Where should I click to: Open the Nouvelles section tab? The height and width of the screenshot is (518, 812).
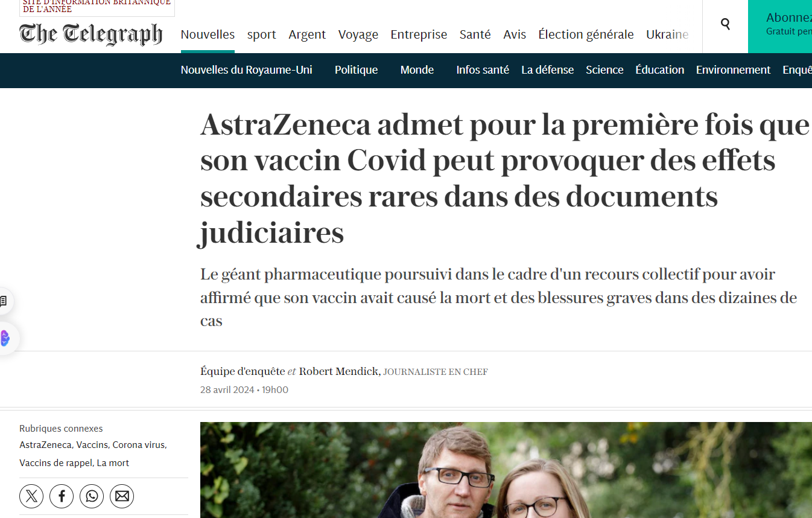click(208, 34)
